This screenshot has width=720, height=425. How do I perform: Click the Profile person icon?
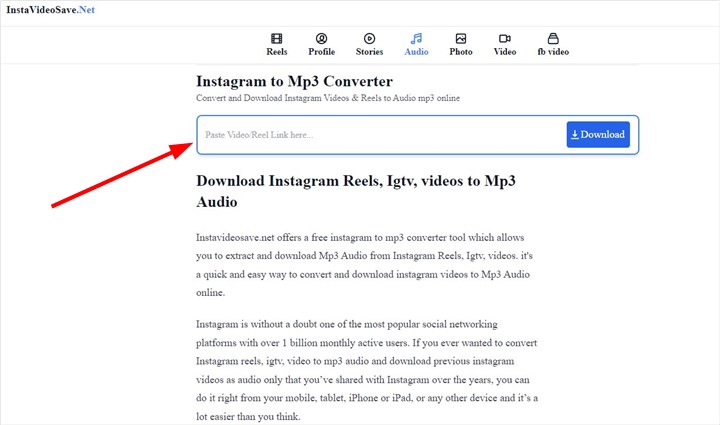[321, 38]
